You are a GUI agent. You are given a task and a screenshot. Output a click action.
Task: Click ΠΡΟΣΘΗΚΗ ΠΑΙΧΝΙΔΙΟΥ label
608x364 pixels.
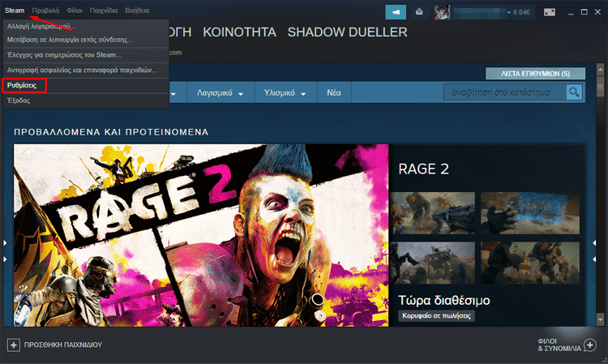pos(63,345)
